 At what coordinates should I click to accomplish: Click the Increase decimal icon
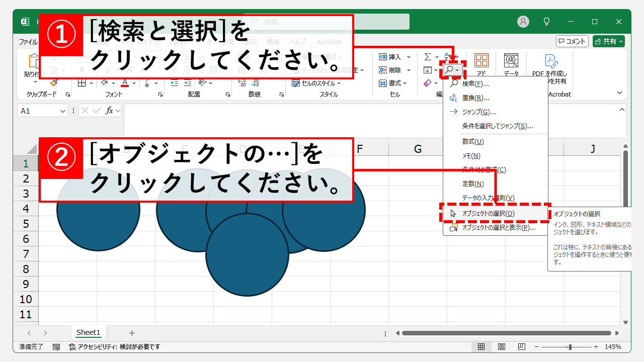pyautogui.click(x=242, y=83)
